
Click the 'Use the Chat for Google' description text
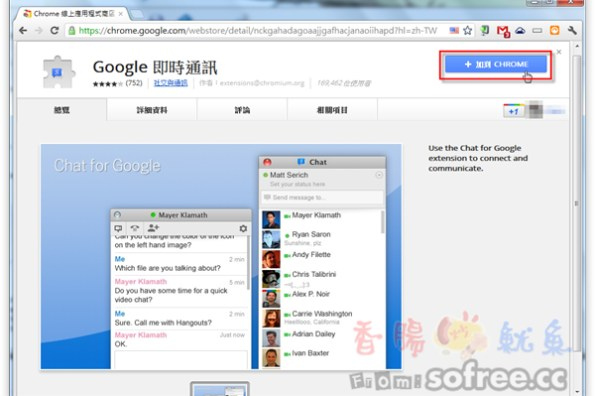pos(478,158)
